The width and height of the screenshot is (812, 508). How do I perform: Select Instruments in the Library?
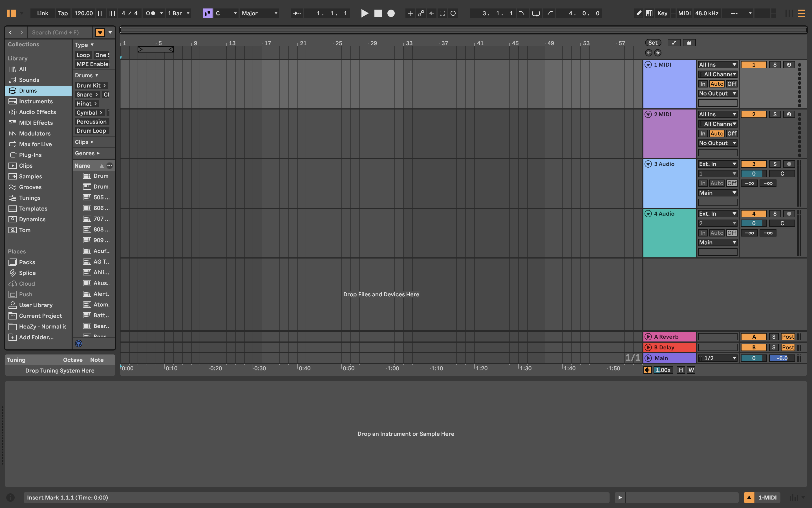click(38, 101)
